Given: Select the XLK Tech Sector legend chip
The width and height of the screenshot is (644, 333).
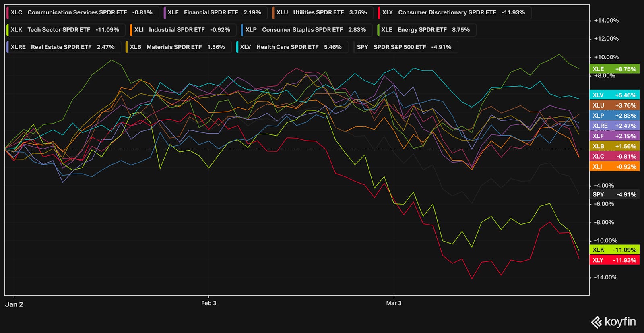Looking at the screenshot, I should click(66, 30).
